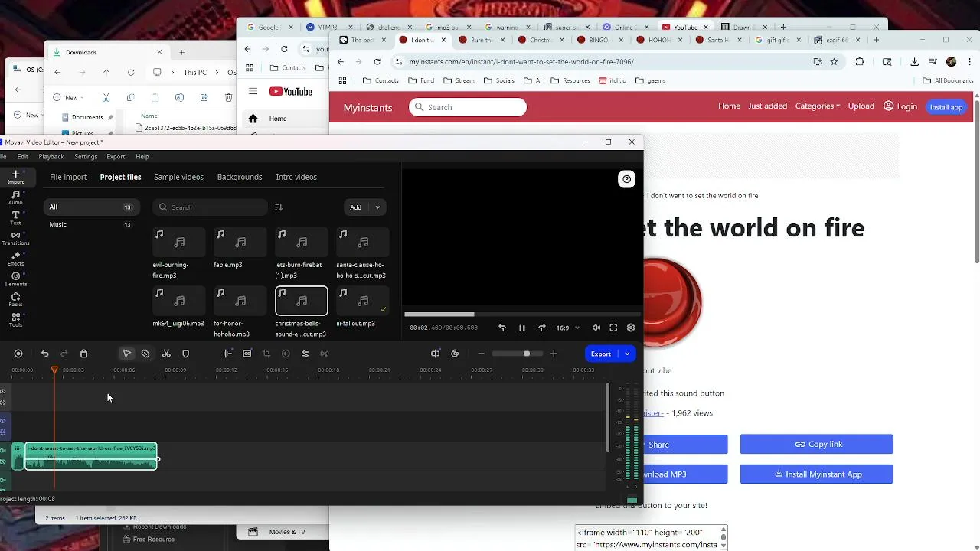
Task: Select the blade cut tool
Action: [145, 354]
